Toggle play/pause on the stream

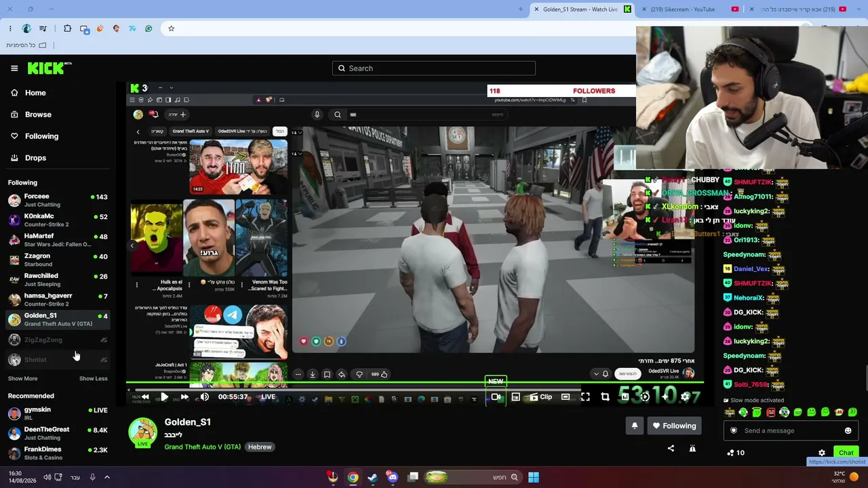(x=164, y=397)
